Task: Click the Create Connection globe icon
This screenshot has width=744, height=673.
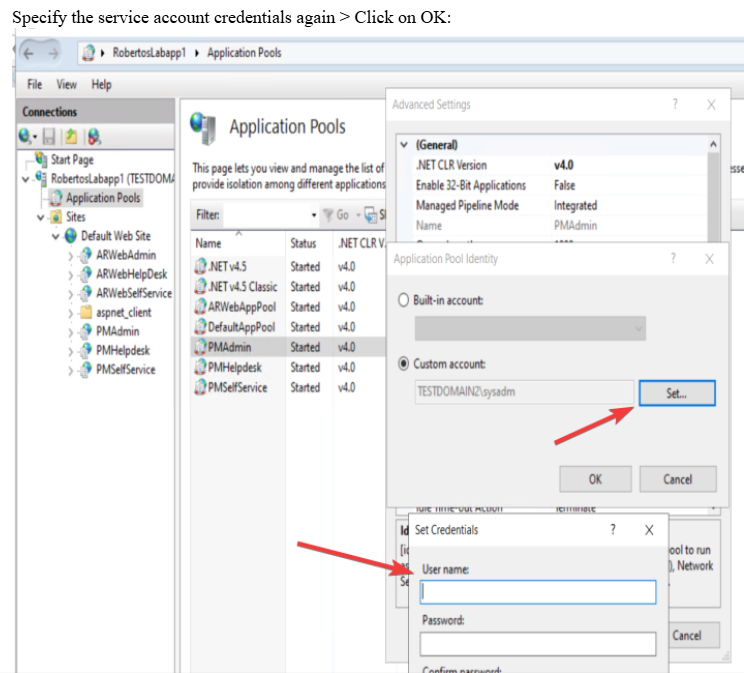Action: tap(26, 137)
